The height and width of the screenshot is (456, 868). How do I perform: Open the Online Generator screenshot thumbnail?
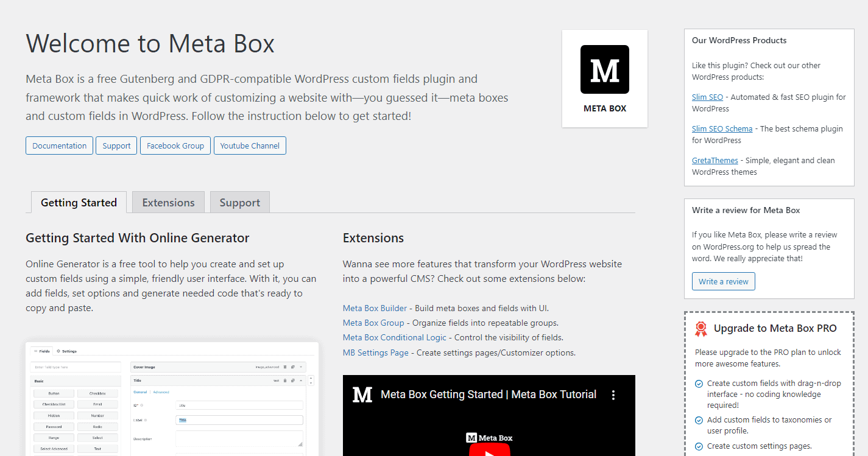point(172,399)
